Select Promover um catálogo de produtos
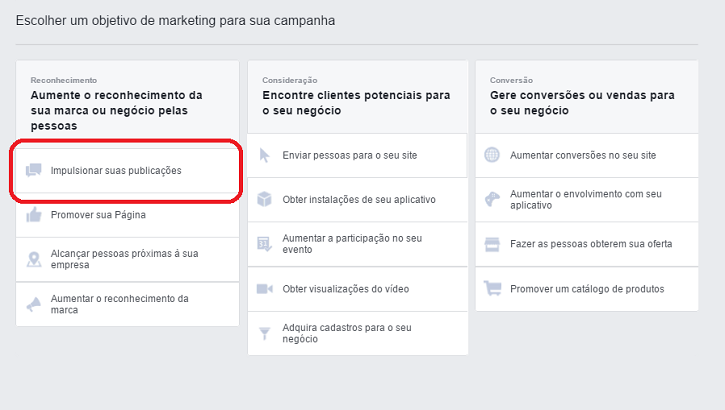Image resolution: width=725 pixels, height=410 pixels. click(x=587, y=289)
